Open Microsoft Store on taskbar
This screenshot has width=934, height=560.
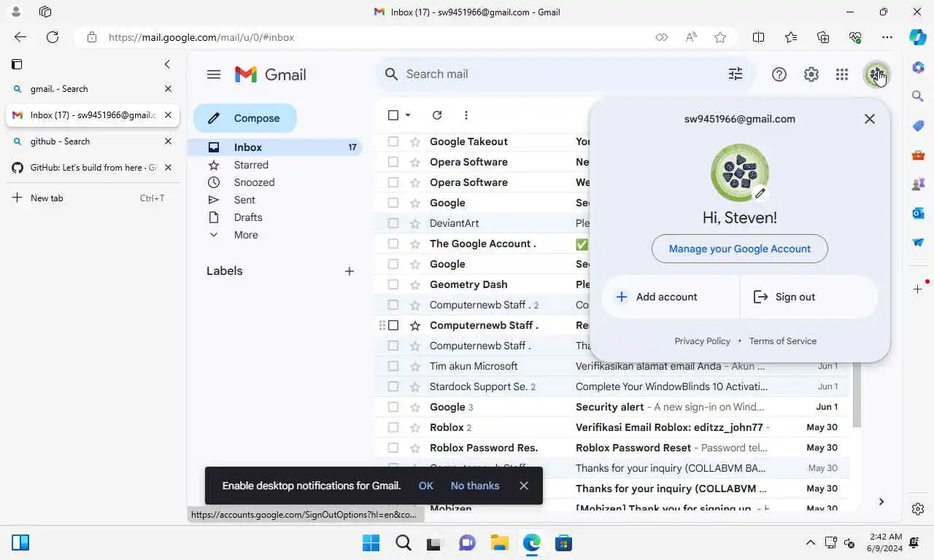click(563, 542)
